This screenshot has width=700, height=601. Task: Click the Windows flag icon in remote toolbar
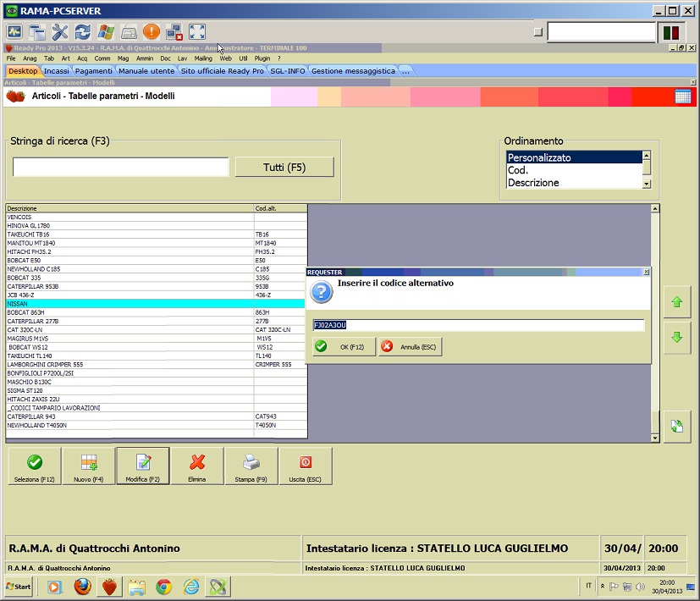click(106, 32)
